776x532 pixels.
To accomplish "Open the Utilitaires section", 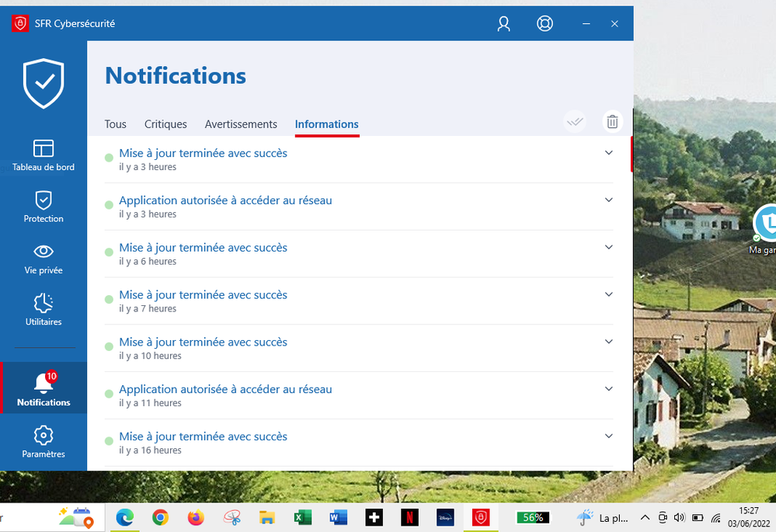I will pyautogui.click(x=43, y=311).
